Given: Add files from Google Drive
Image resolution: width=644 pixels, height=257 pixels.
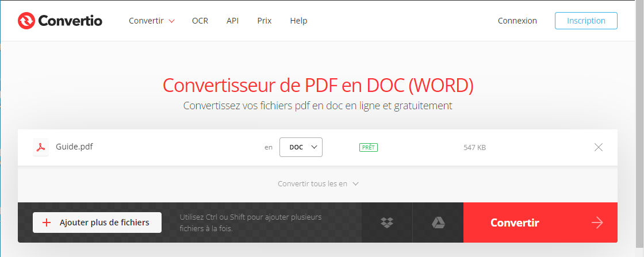Looking at the screenshot, I should coord(438,223).
